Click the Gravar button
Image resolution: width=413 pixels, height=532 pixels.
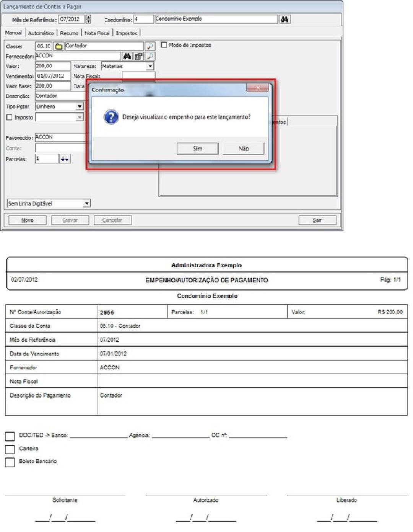click(70, 220)
